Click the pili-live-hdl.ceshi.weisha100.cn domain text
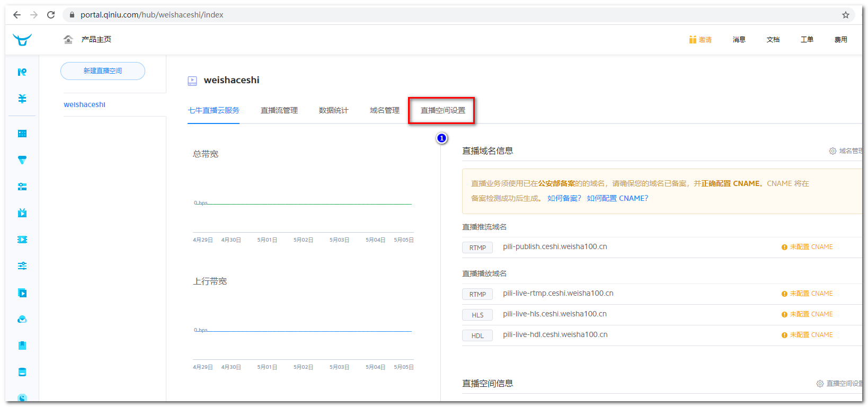Image resolution: width=868 pixels, height=407 pixels. 555,334
